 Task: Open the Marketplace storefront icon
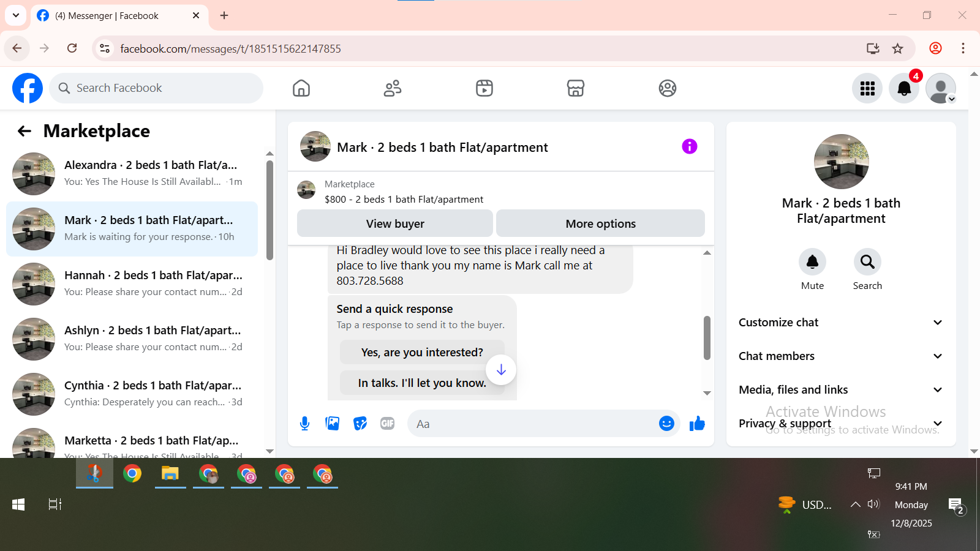point(576,88)
